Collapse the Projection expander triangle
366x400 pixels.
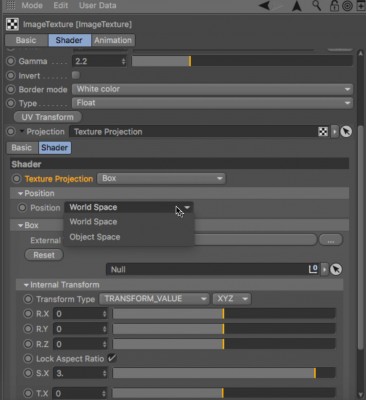pos(22,132)
